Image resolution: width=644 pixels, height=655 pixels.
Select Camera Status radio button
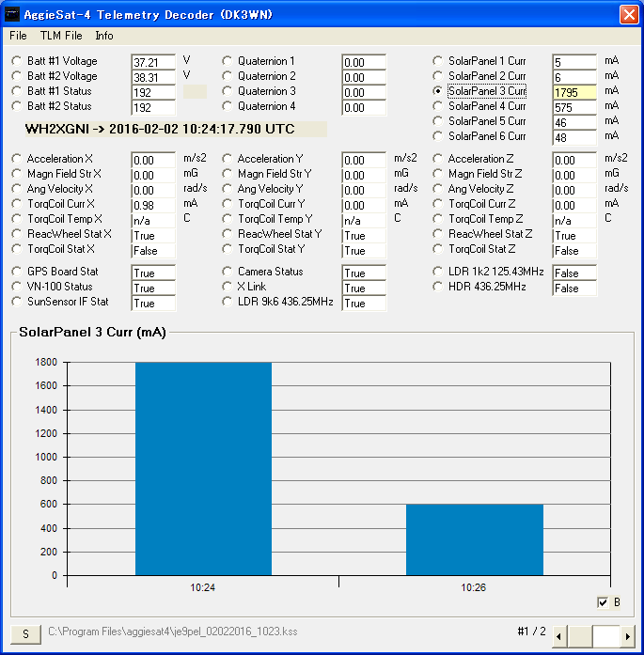(x=228, y=272)
